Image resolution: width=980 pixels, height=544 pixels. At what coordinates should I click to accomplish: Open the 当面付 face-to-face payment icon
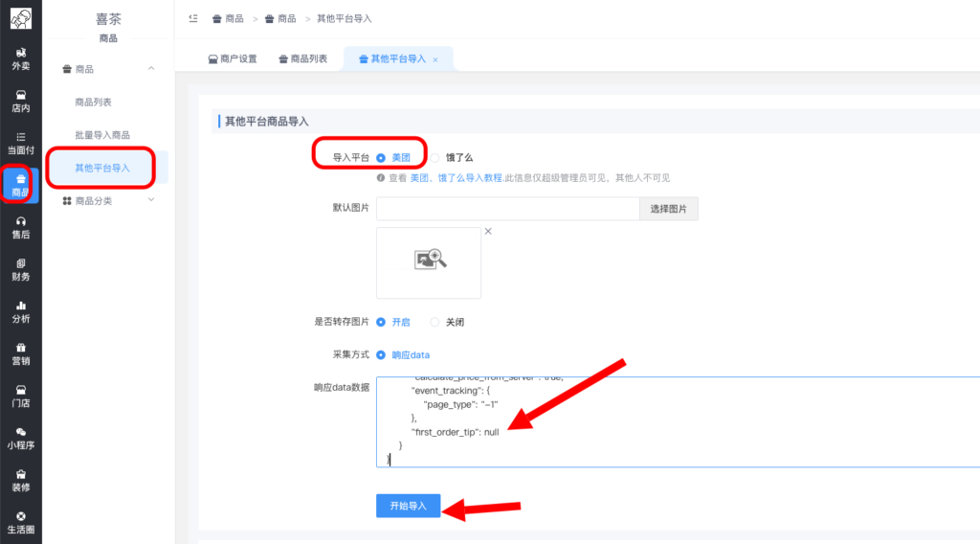[20, 142]
